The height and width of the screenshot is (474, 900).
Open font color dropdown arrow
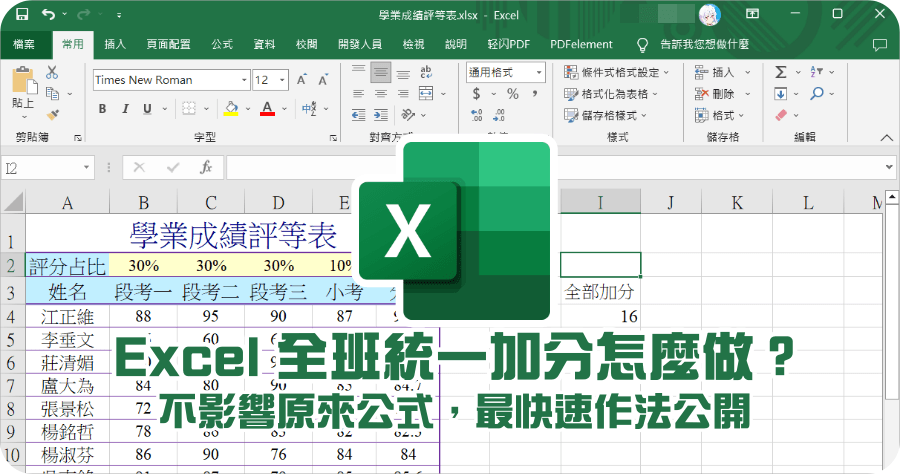coord(284,108)
